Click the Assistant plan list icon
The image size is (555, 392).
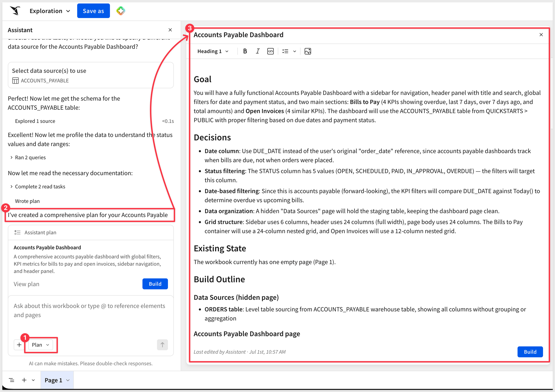click(17, 232)
